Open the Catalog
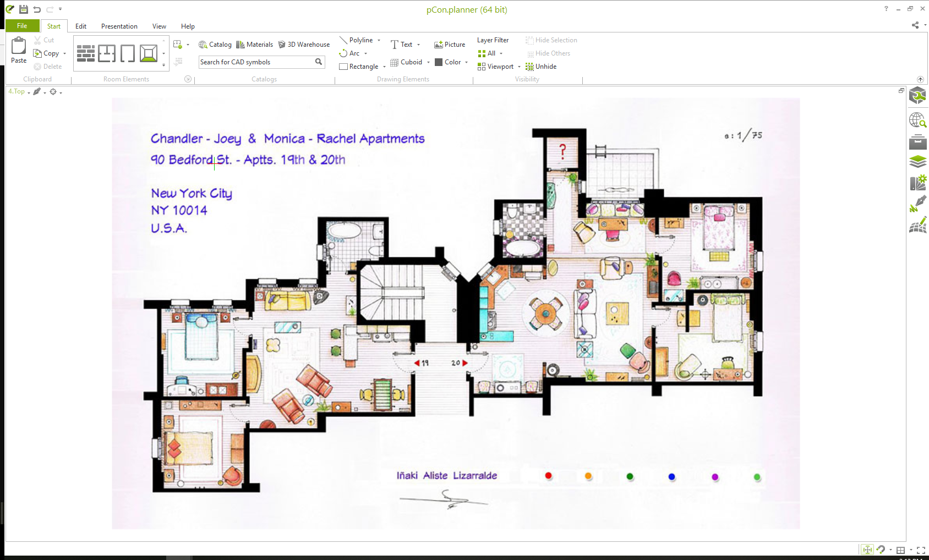This screenshot has height=560, width=929. [x=215, y=45]
